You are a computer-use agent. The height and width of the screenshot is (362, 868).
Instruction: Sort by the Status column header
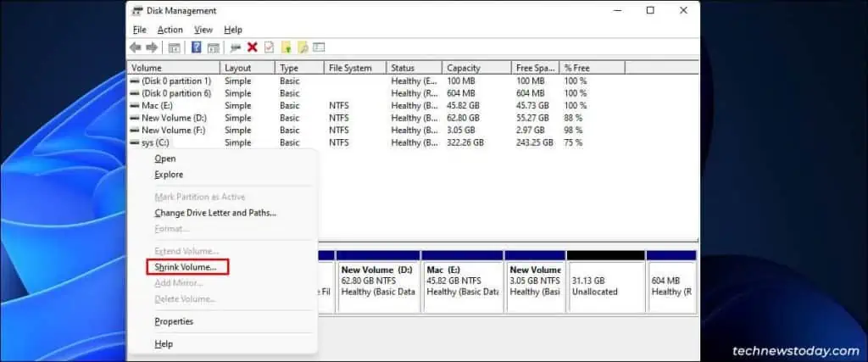pos(415,68)
